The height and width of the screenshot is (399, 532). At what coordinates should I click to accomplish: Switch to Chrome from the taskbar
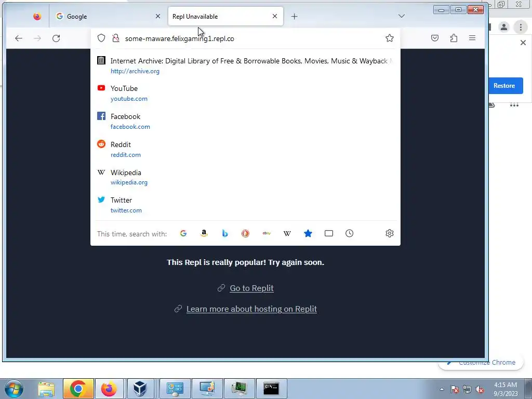(x=78, y=389)
